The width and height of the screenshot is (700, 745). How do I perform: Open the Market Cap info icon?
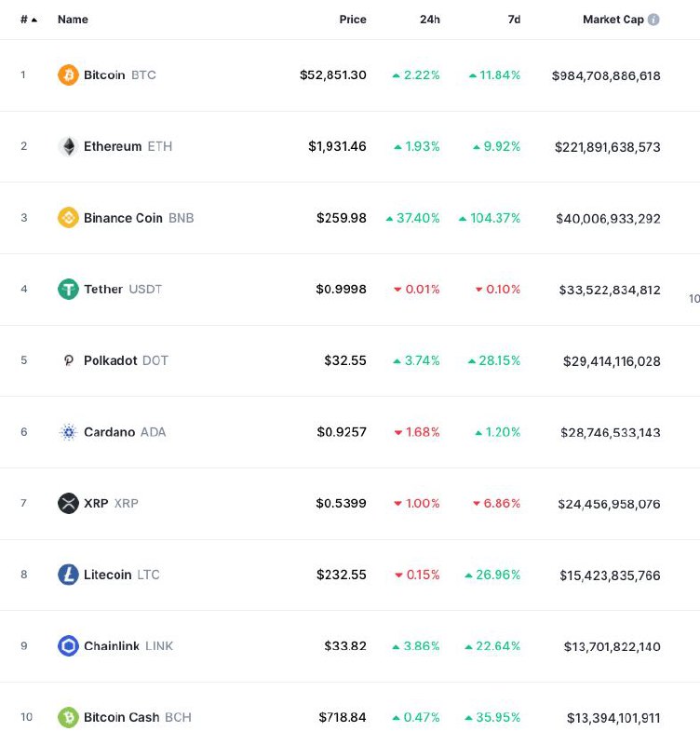653,20
